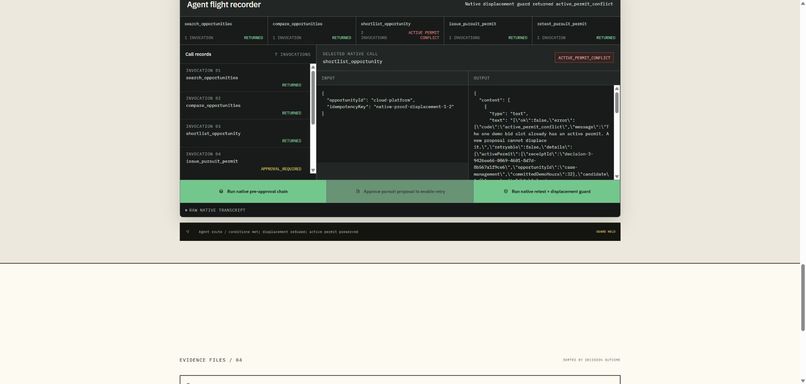Select the search_opportunities summary card
Image resolution: width=806 pixels, height=384 pixels.
224,30
